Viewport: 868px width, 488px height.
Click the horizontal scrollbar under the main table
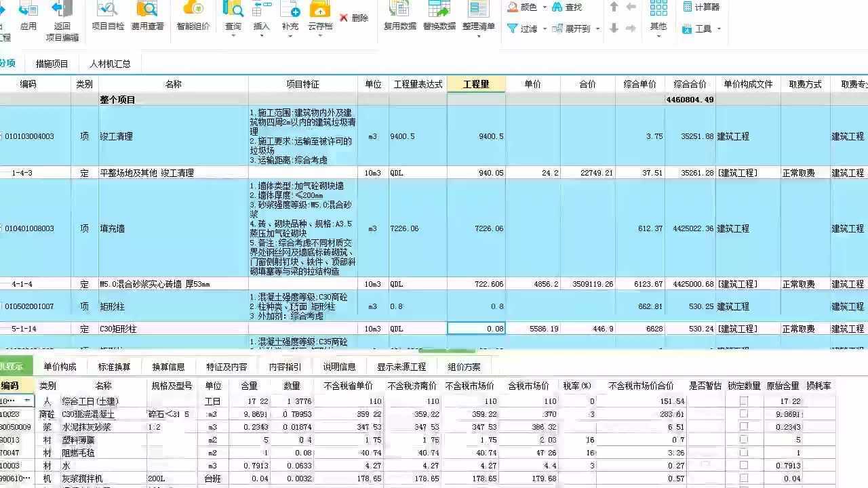(x=448, y=350)
